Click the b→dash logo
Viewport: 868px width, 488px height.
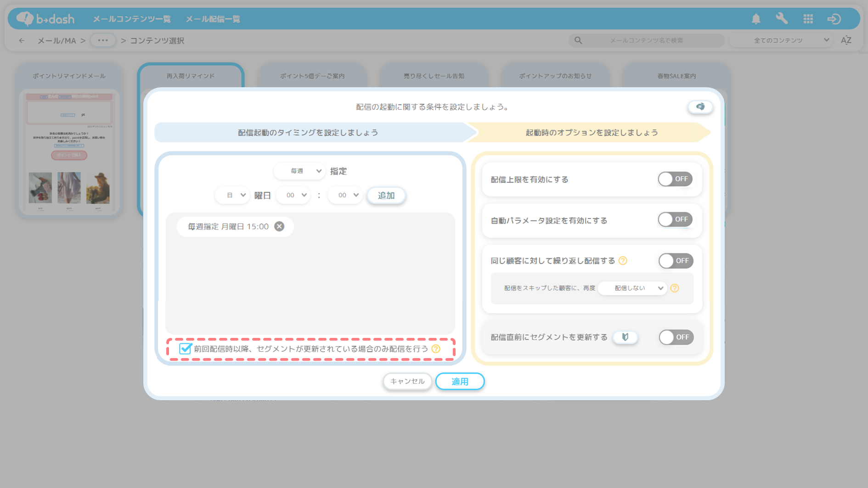(45, 18)
